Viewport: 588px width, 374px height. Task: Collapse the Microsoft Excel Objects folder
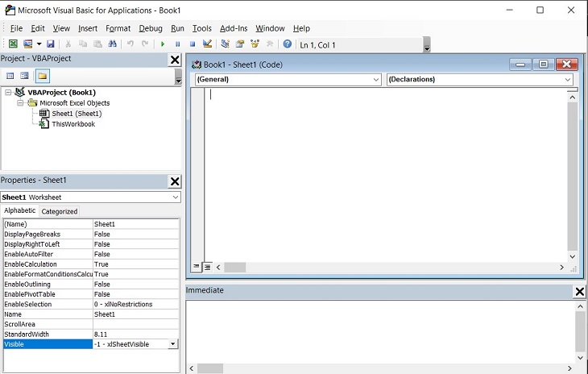click(20, 103)
